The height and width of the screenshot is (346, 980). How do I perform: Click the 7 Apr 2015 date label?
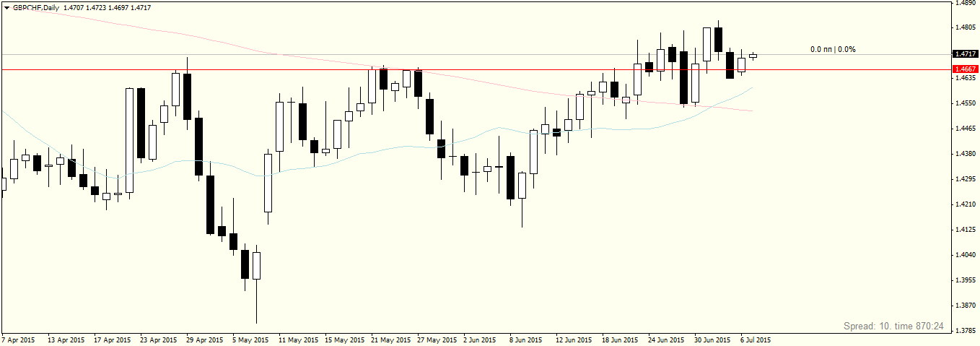tap(19, 339)
